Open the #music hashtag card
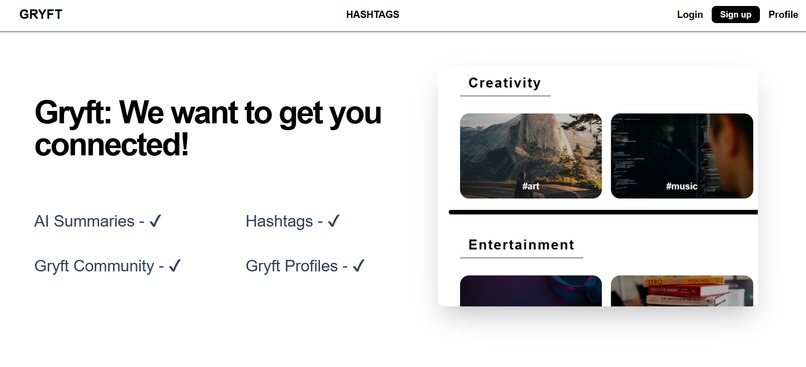The width and height of the screenshot is (806, 367). 682,156
